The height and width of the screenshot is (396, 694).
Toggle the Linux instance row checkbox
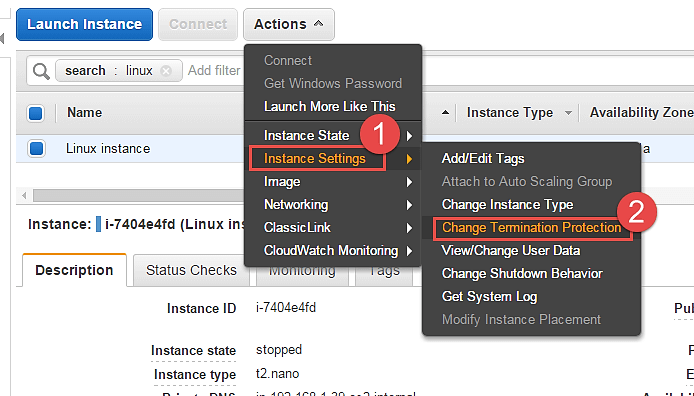(36, 148)
